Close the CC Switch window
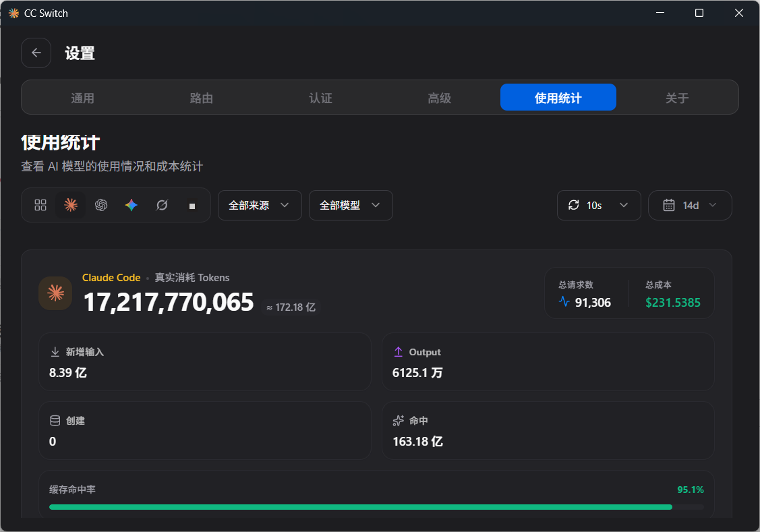 [x=738, y=13]
